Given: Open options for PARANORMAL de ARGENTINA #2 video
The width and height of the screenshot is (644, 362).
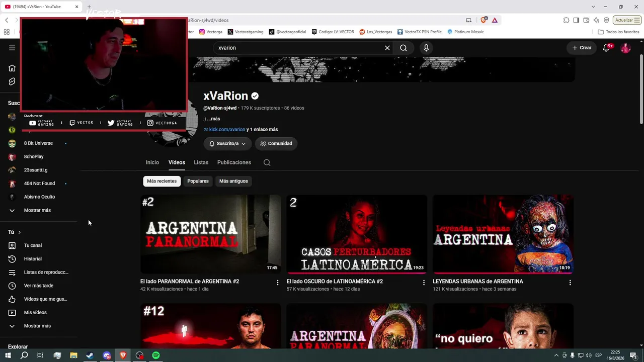Looking at the screenshot, I should click(x=277, y=283).
